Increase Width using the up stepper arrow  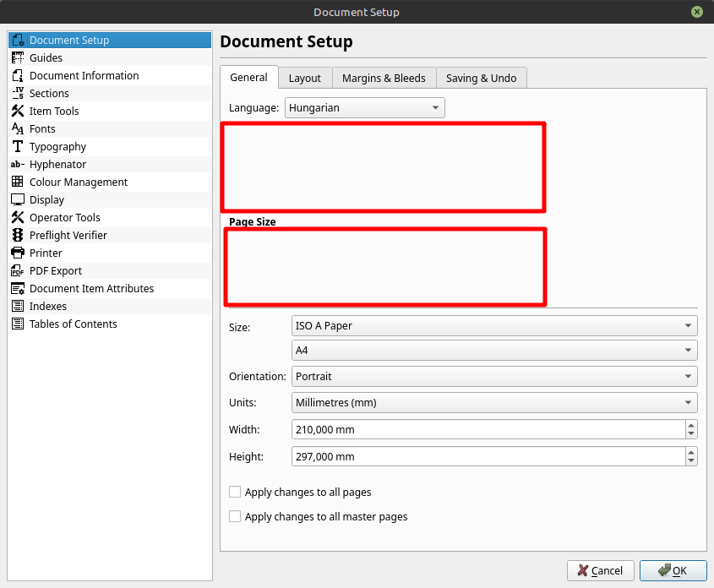pos(691,425)
